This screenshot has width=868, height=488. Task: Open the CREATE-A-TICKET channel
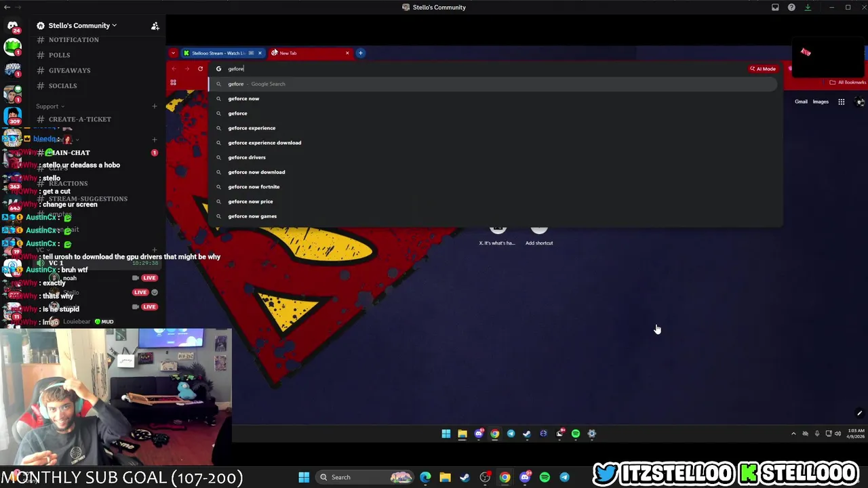pos(79,119)
